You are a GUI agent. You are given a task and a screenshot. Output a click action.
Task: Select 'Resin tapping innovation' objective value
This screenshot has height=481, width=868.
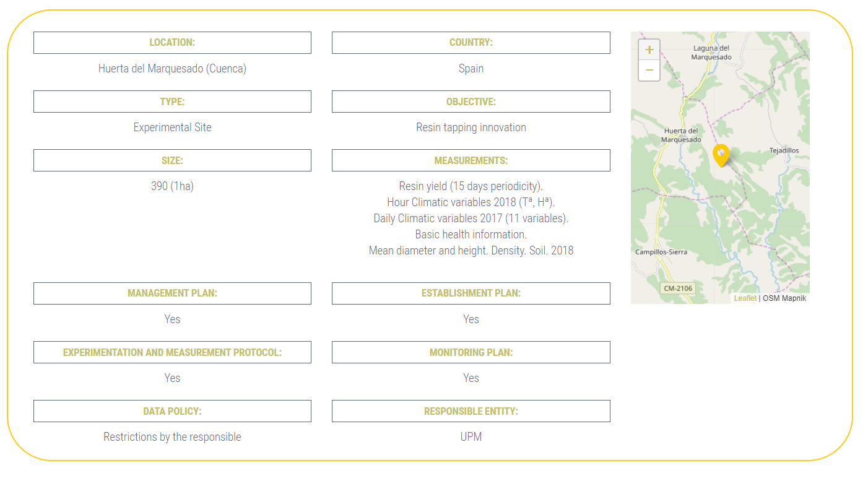(x=471, y=128)
